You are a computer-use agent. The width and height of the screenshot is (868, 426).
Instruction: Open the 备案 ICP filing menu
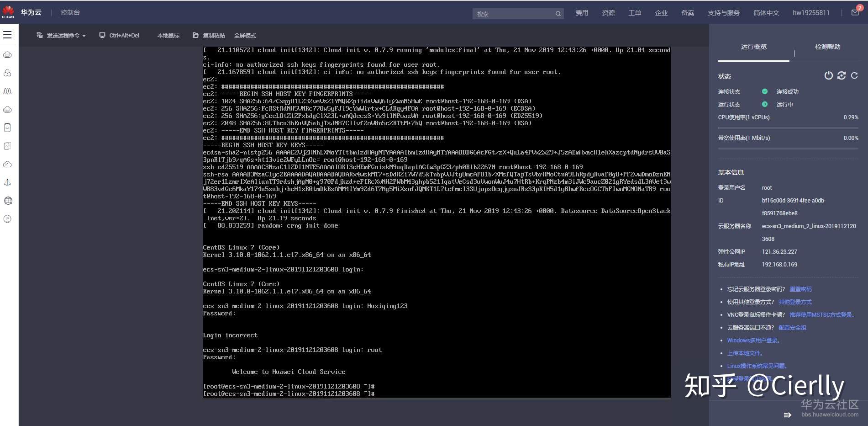point(688,13)
